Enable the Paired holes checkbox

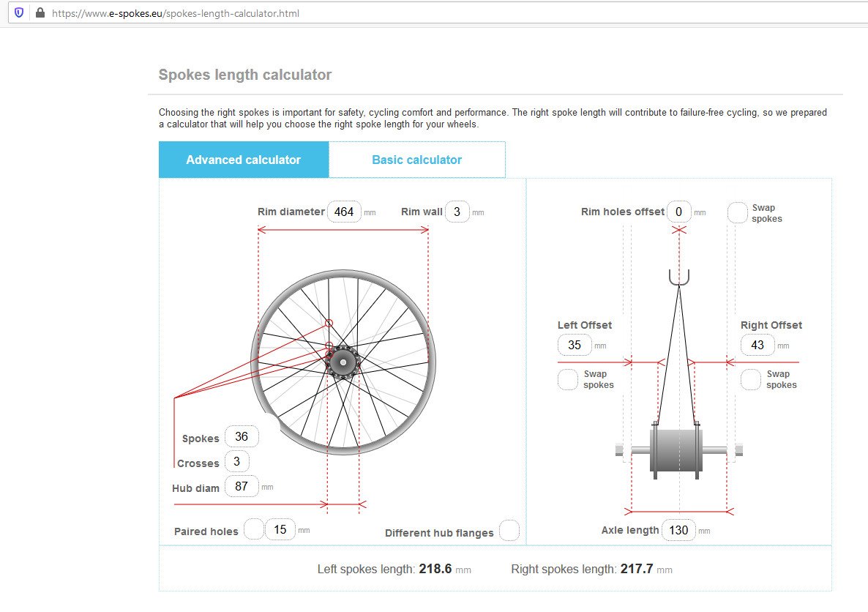(254, 529)
